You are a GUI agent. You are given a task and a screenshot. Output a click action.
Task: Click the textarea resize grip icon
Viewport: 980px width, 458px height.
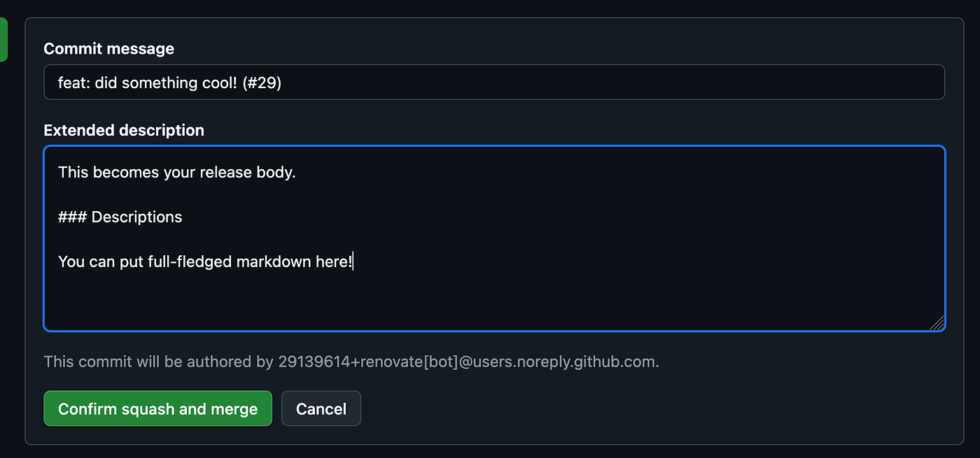click(x=937, y=322)
